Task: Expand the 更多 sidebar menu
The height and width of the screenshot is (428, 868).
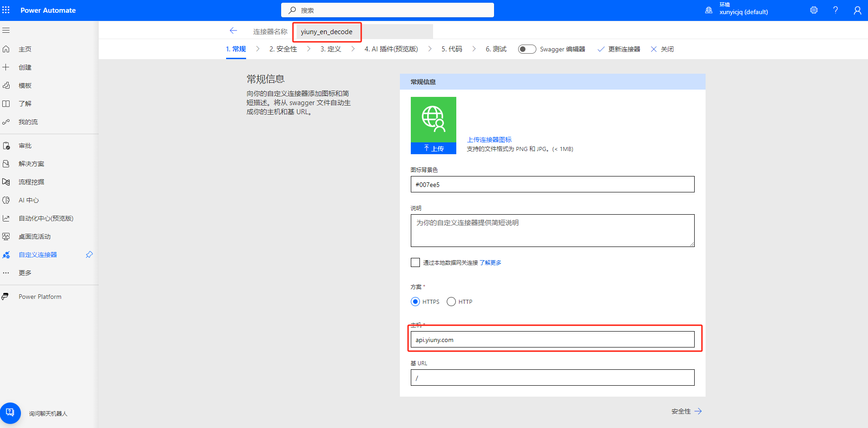Action: click(x=25, y=273)
